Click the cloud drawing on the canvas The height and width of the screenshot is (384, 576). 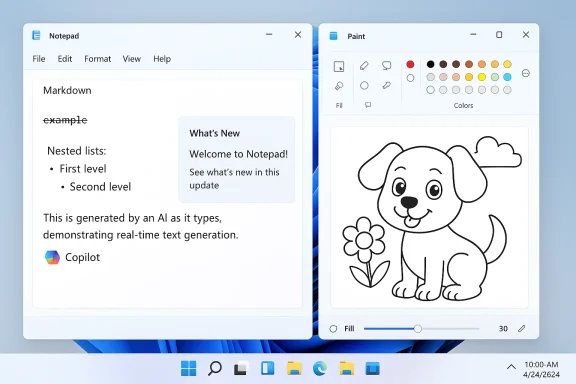[498, 151]
